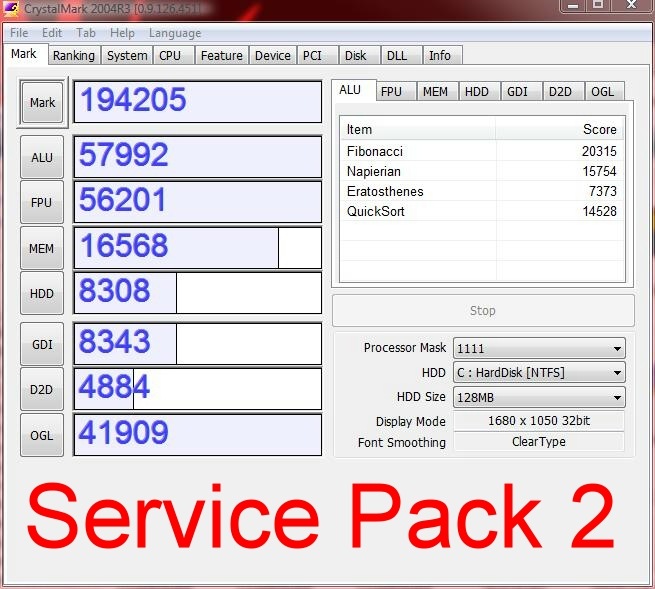The height and width of the screenshot is (589, 655).
Task: Click the Stop button
Action: click(x=483, y=311)
